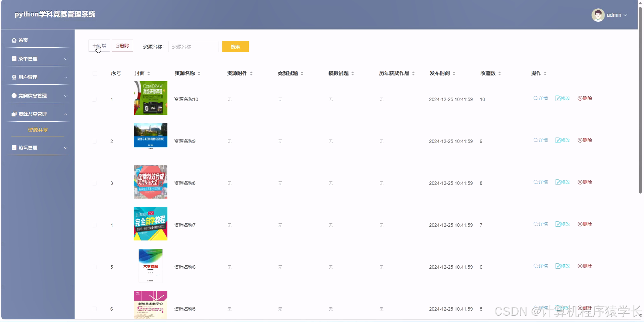The height and width of the screenshot is (322, 644).
Task: Click the python学科竞赛管理系统 title
Action: point(55,14)
